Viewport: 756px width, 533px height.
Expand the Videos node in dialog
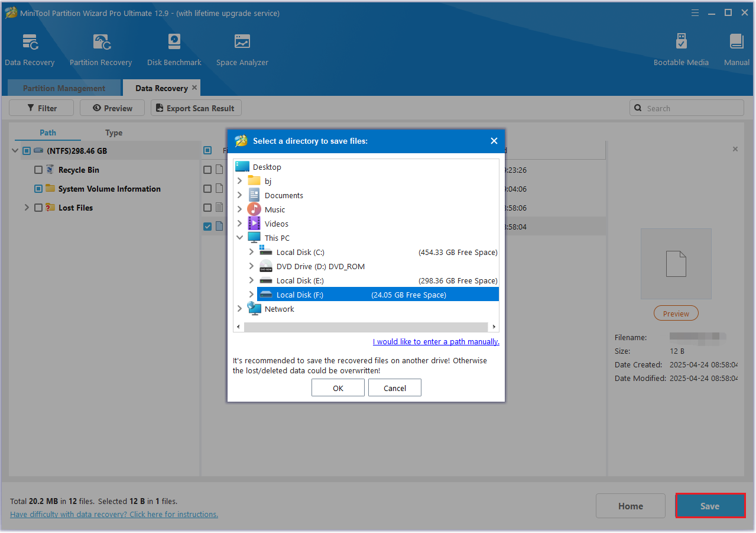click(239, 224)
